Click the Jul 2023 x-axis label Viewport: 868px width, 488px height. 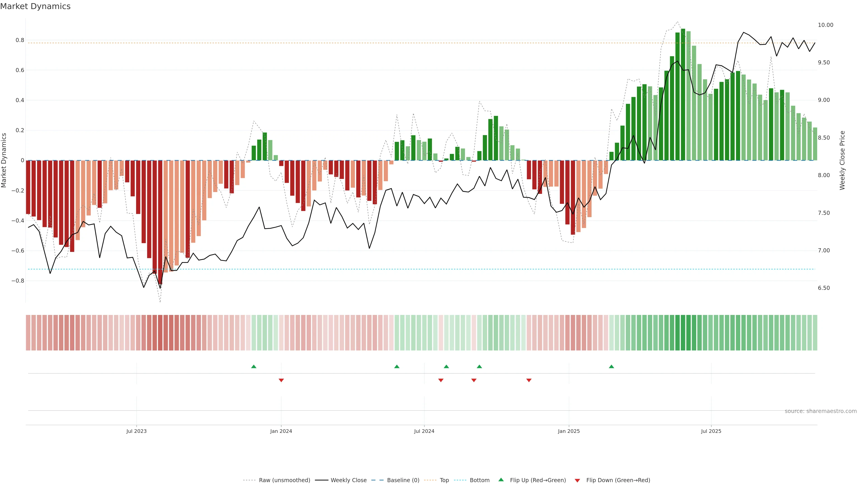click(x=137, y=431)
